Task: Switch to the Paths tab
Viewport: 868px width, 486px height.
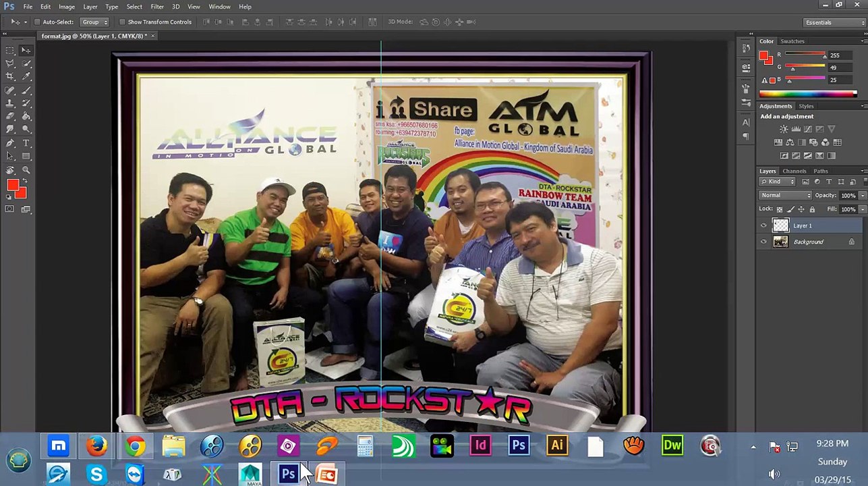Action: click(821, 171)
